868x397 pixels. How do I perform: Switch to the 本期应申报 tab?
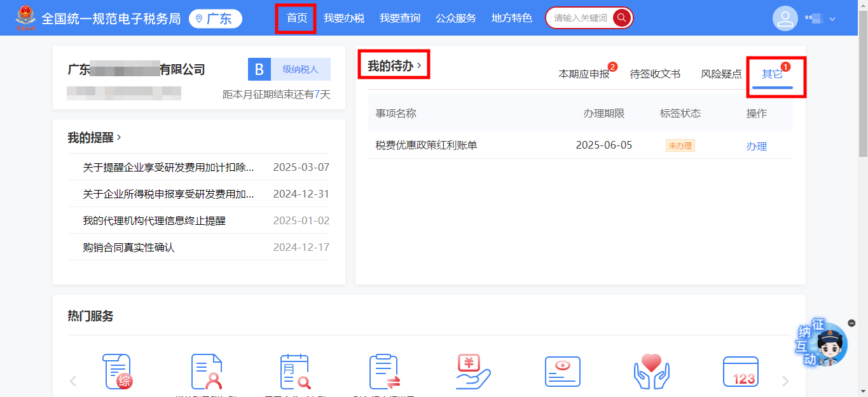point(584,74)
